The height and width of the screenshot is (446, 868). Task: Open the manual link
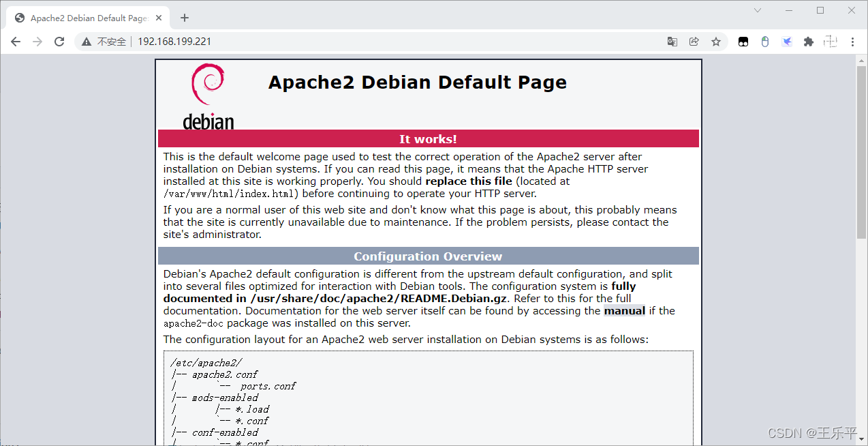click(624, 311)
